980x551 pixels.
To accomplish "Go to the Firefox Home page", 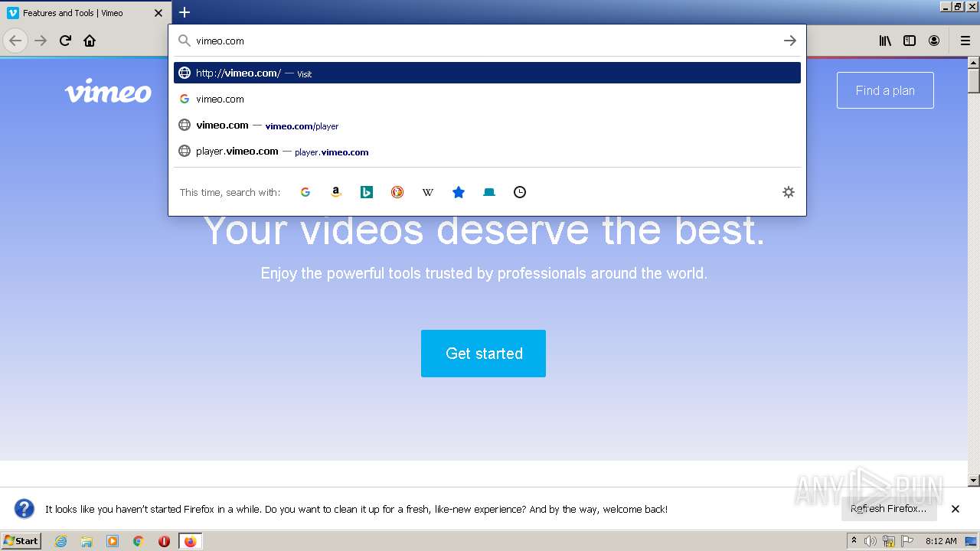I will click(90, 41).
